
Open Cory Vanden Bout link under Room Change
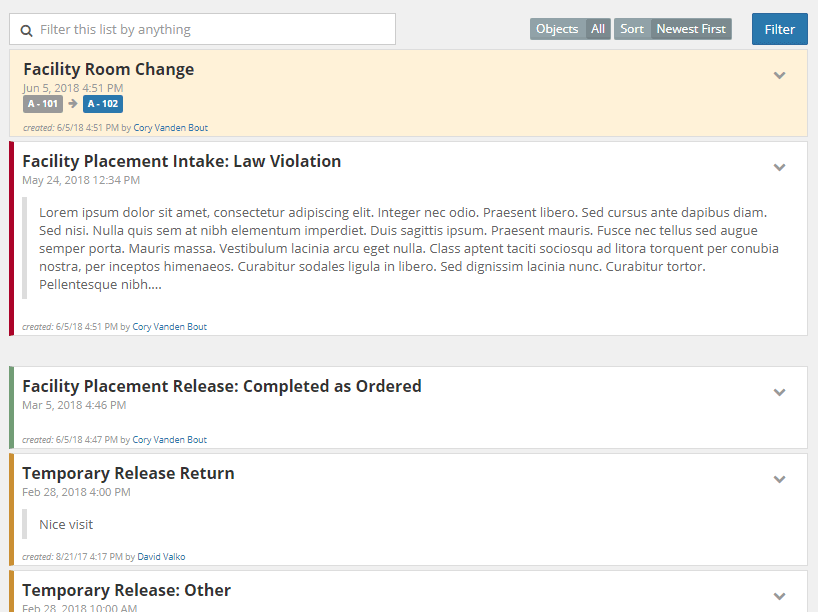pos(170,128)
